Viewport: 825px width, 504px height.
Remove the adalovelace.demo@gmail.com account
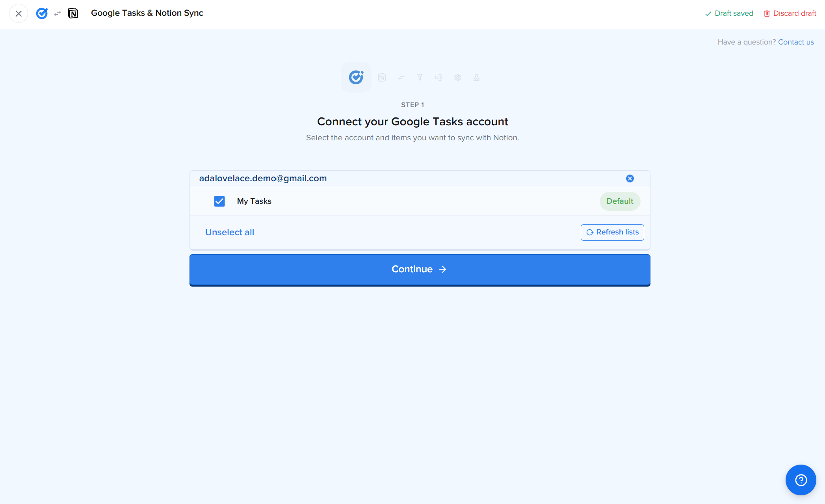[630, 179]
